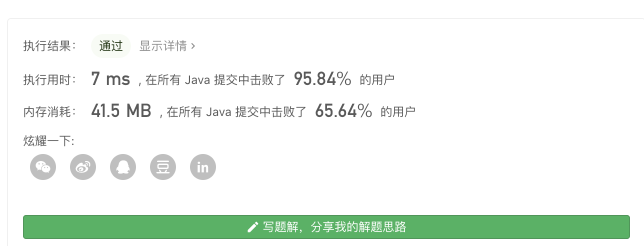Viewport: 644px width, 246px height.
Task: Click the 内存消耗 label
Action: (x=49, y=111)
